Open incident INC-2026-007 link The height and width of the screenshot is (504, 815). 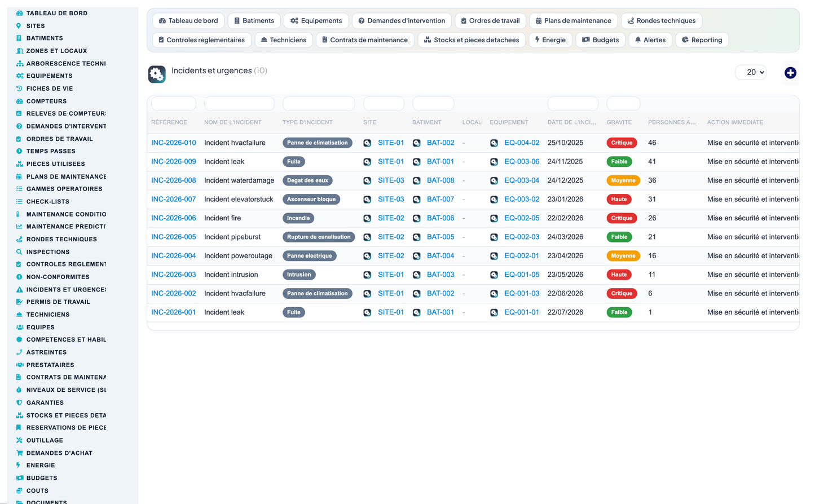174,200
